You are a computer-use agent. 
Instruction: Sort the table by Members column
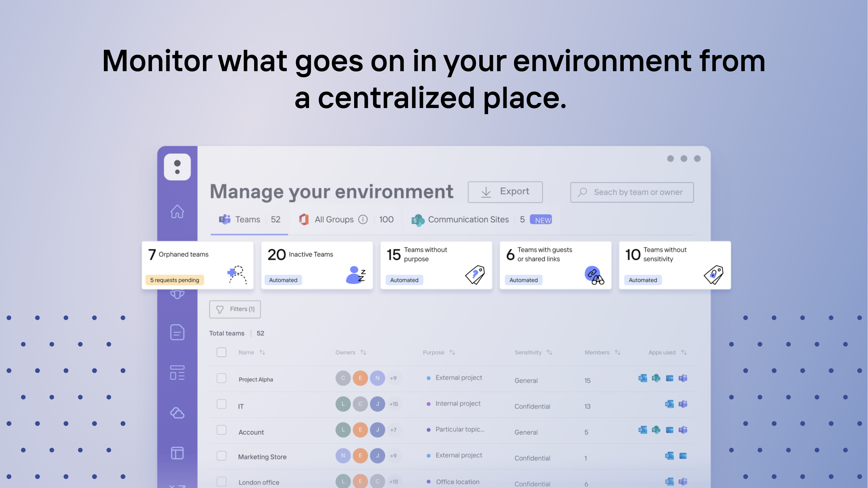pyautogui.click(x=617, y=353)
